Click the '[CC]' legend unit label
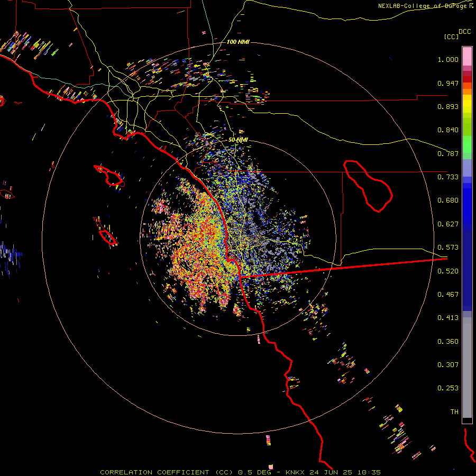The height and width of the screenshot is (476, 476). (x=452, y=36)
